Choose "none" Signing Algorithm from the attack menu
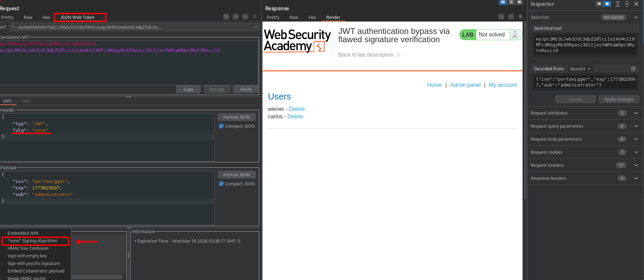Screen dimensions: 644x280 (33, 241)
